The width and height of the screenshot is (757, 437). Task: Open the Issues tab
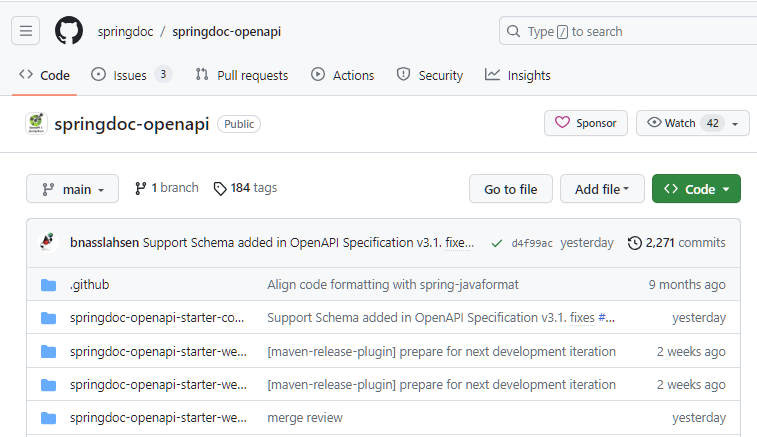click(x=131, y=75)
